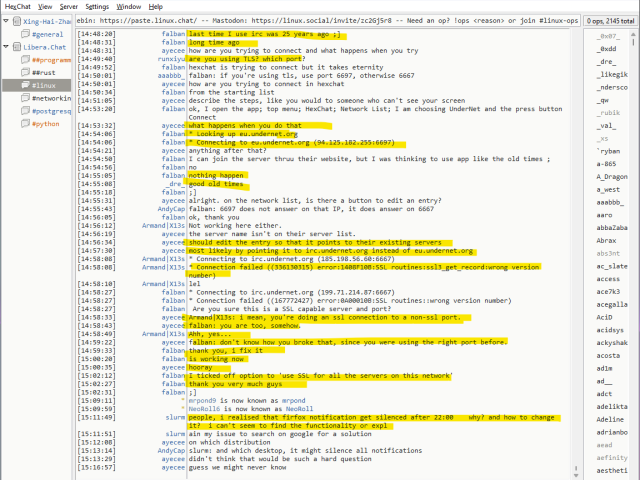Click nick Armand|X13s at 14:56:12
640x480 pixels.
coord(163,226)
